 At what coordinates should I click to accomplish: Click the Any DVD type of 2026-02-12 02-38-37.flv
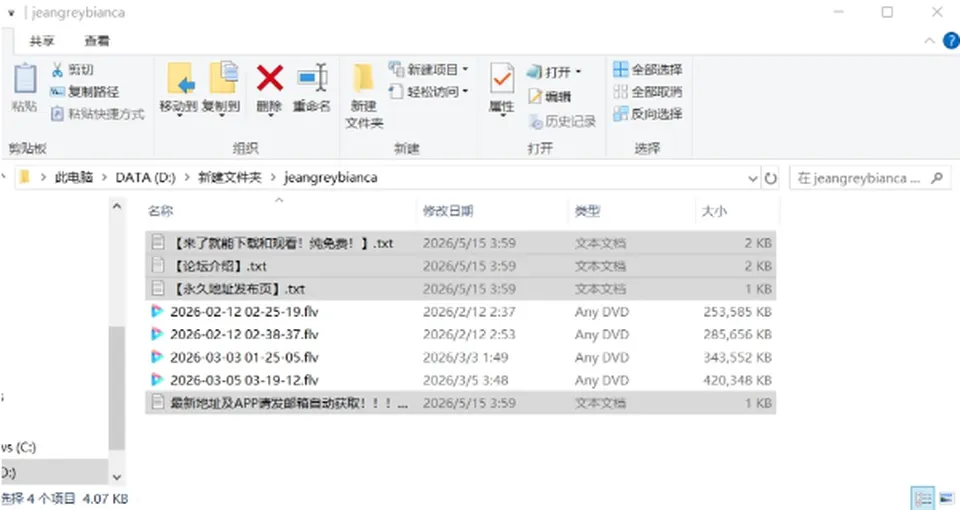(602, 334)
